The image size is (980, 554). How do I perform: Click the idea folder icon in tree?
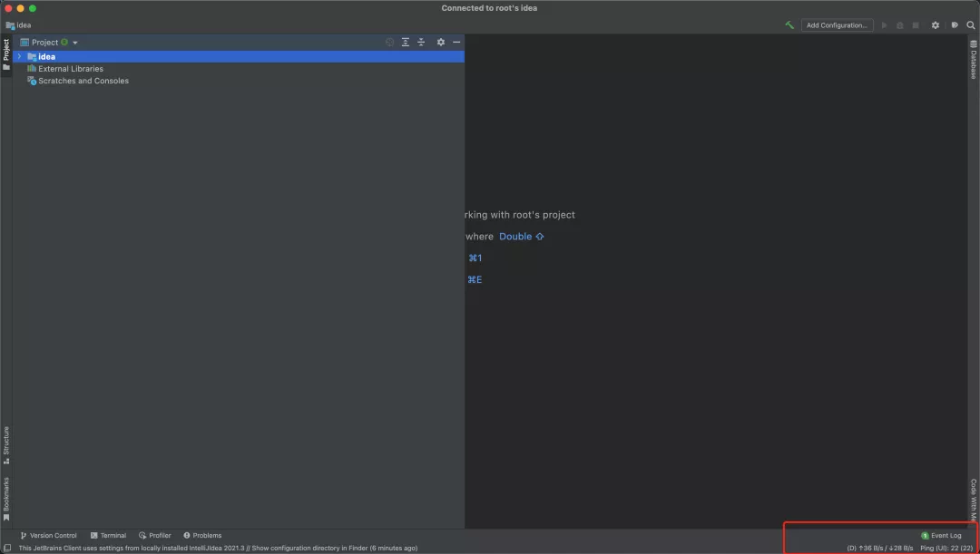coord(31,56)
